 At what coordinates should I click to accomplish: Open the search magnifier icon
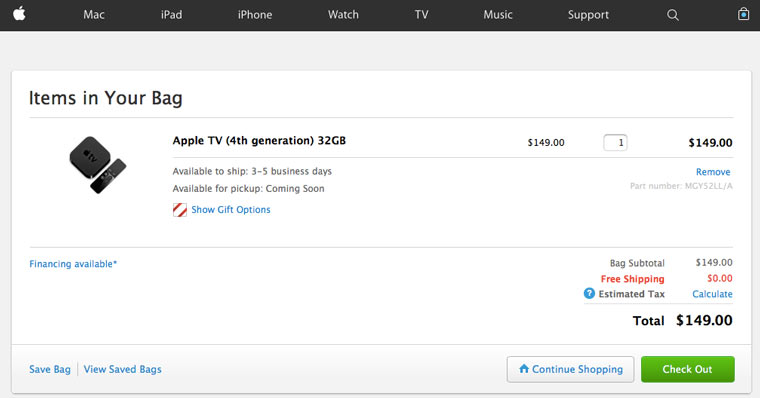click(x=673, y=15)
